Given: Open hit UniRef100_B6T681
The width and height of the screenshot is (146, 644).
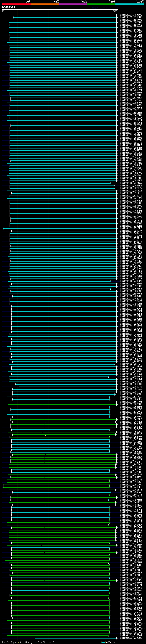Looking at the screenshot, I should (x=131, y=22).
